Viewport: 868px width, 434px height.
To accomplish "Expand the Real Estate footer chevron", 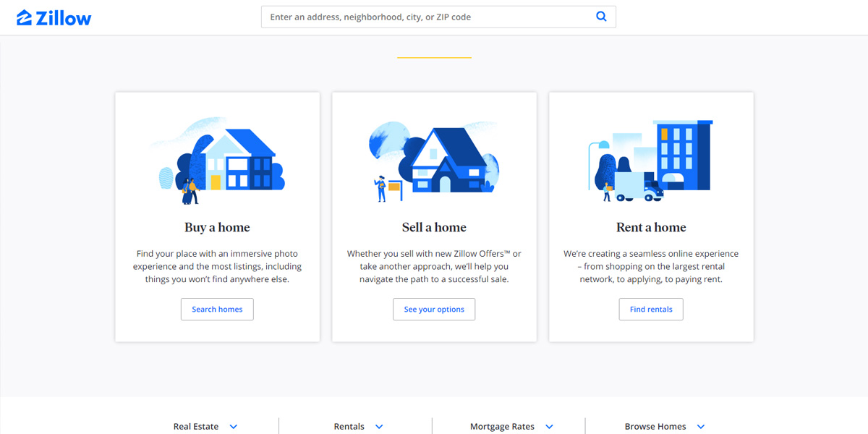I will (234, 427).
